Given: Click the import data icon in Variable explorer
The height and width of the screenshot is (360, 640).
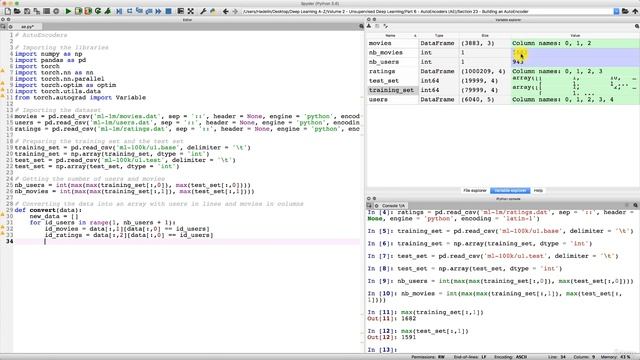Looking at the screenshot, I should 369,26.
